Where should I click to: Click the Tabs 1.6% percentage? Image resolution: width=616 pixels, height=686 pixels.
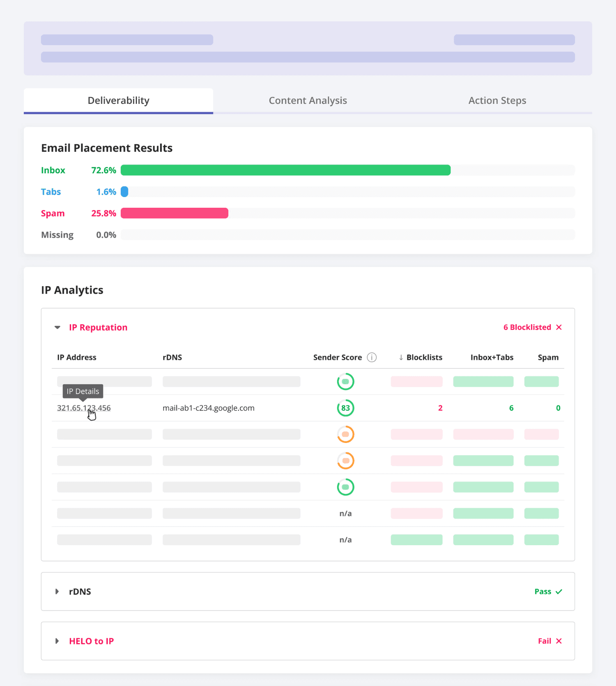(106, 192)
